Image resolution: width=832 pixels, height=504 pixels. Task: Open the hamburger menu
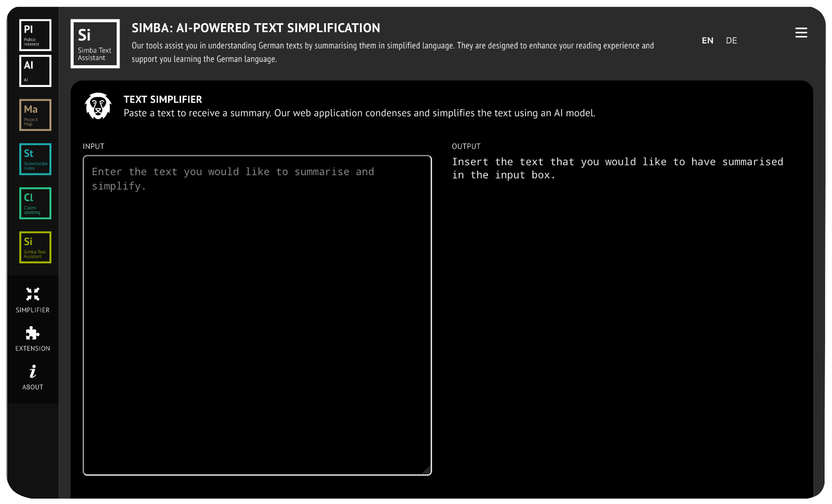[x=801, y=33]
